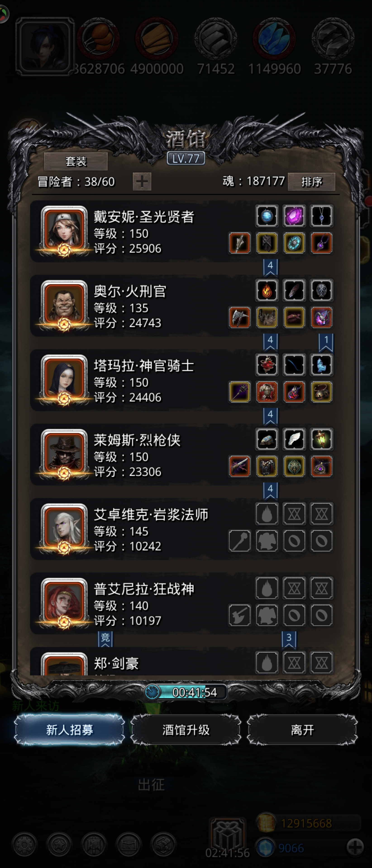Tap the recruit countdown timer bar
This screenshot has height=868, width=372.
click(x=186, y=692)
